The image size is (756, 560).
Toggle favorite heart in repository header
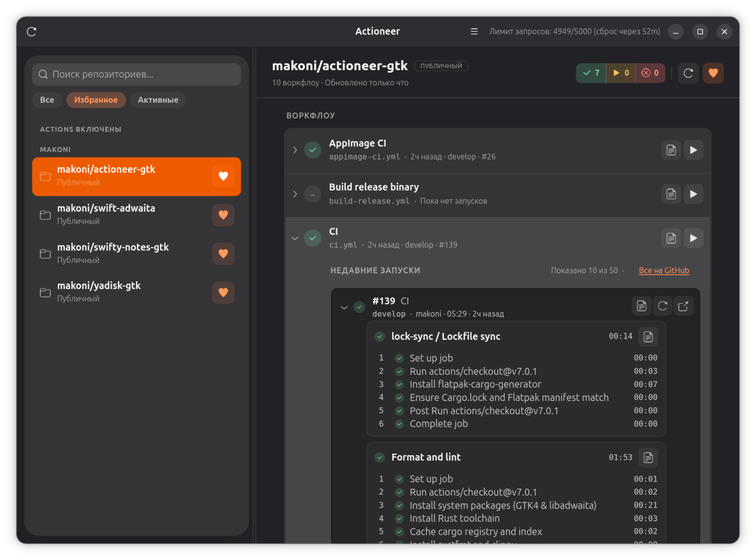[713, 73]
